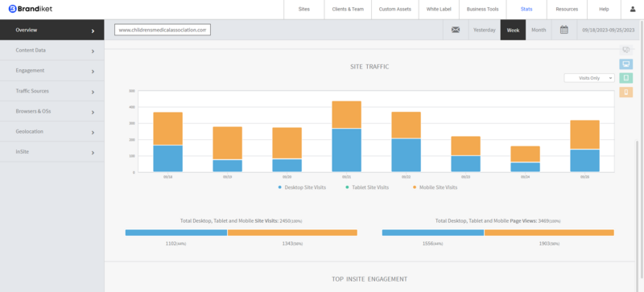Select Content Data in the sidebar
644x292 pixels.
click(x=52, y=50)
